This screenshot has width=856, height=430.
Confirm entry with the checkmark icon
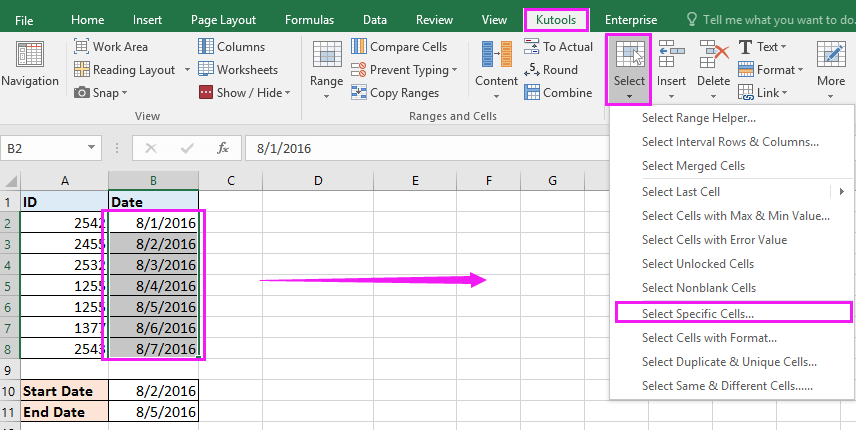click(x=187, y=148)
